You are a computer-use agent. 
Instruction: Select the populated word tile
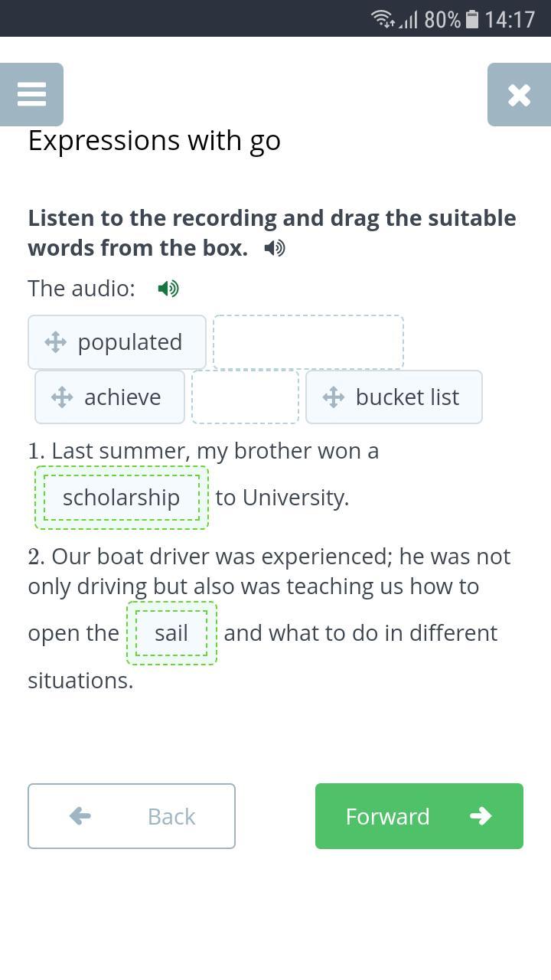tap(129, 342)
